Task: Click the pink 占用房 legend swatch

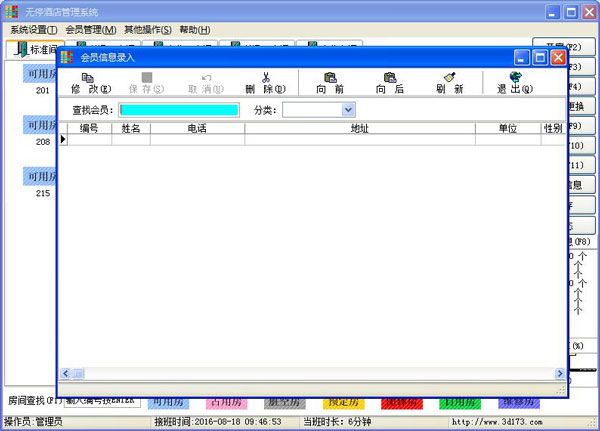Action: (x=227, y=402)
